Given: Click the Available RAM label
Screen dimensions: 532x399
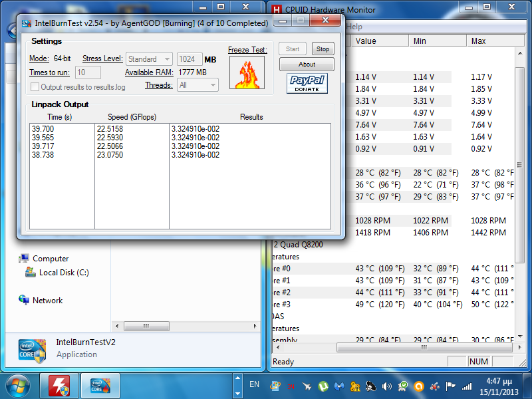Looking at the screenshot, I should (149, 72).
